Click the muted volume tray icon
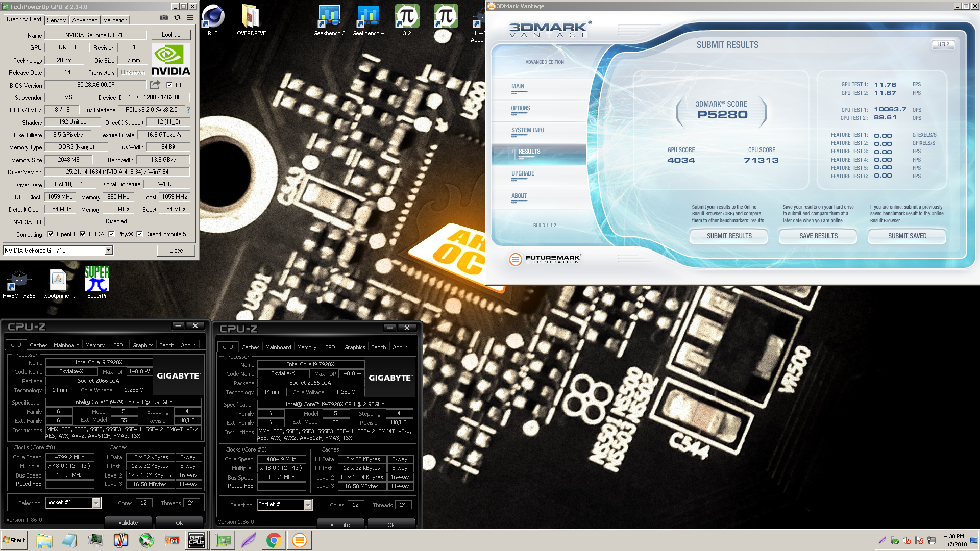The height and width of the screenshot is (551, 980). (907, 540)
